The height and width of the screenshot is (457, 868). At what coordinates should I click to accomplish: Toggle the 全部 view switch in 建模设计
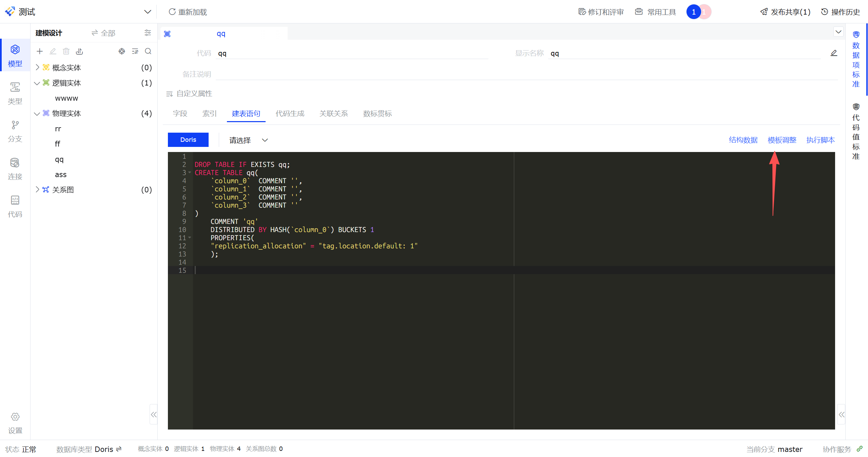[x=103, y=33]
